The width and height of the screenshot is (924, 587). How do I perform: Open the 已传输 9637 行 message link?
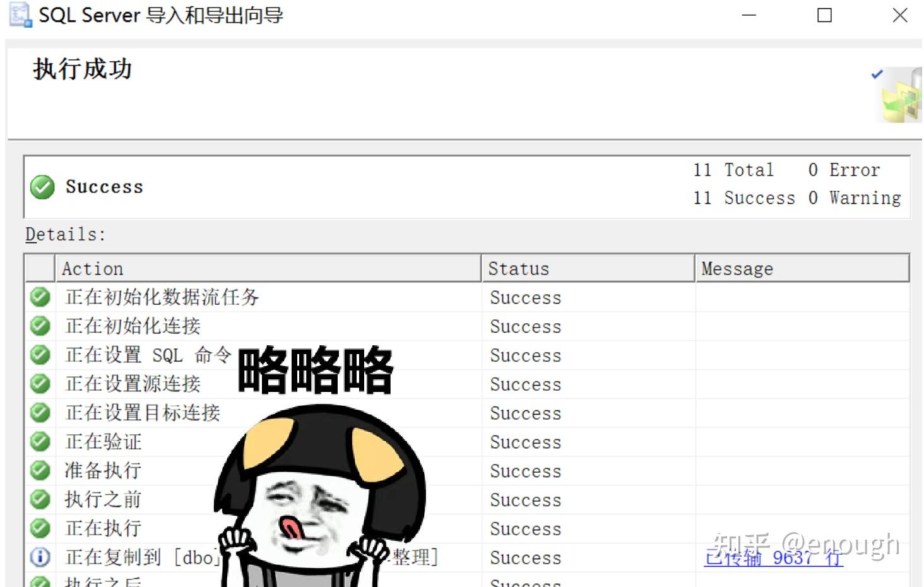click(773, 557)
